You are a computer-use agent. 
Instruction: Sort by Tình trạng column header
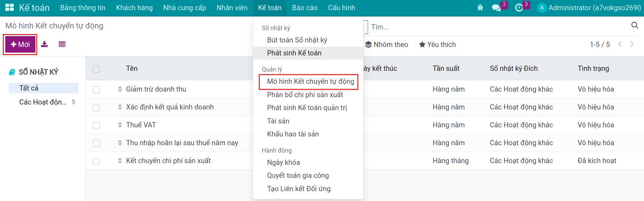click(593, 68)
